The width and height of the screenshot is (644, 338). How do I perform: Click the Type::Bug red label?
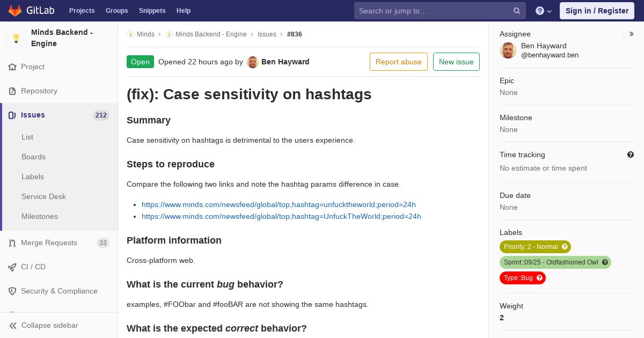coord(522,278)
